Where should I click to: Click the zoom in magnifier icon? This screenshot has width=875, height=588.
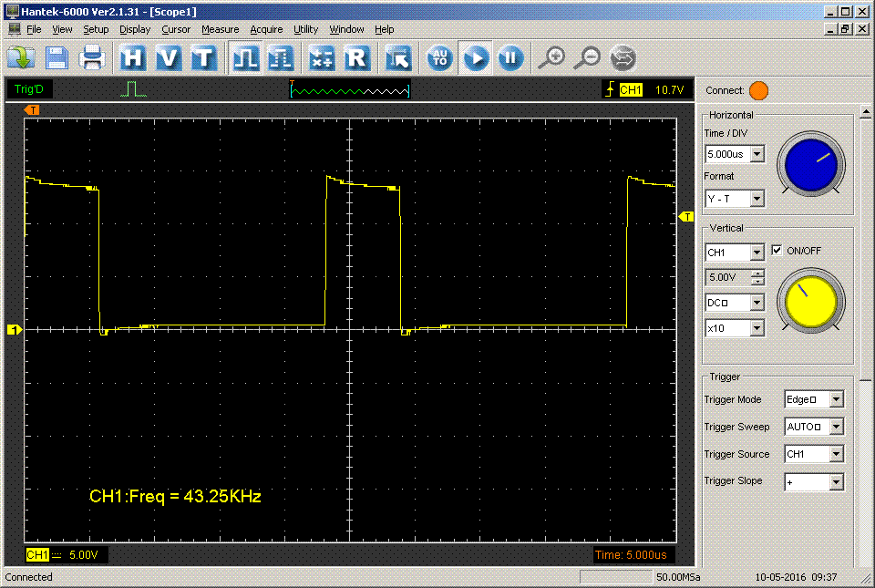tap(551, 58)
